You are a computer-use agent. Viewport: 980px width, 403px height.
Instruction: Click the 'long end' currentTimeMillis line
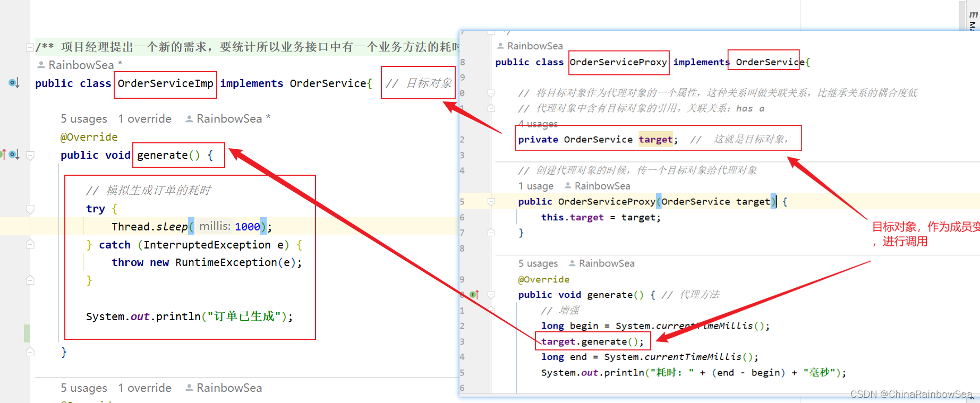pyautogui.click(x=650, y=357)
